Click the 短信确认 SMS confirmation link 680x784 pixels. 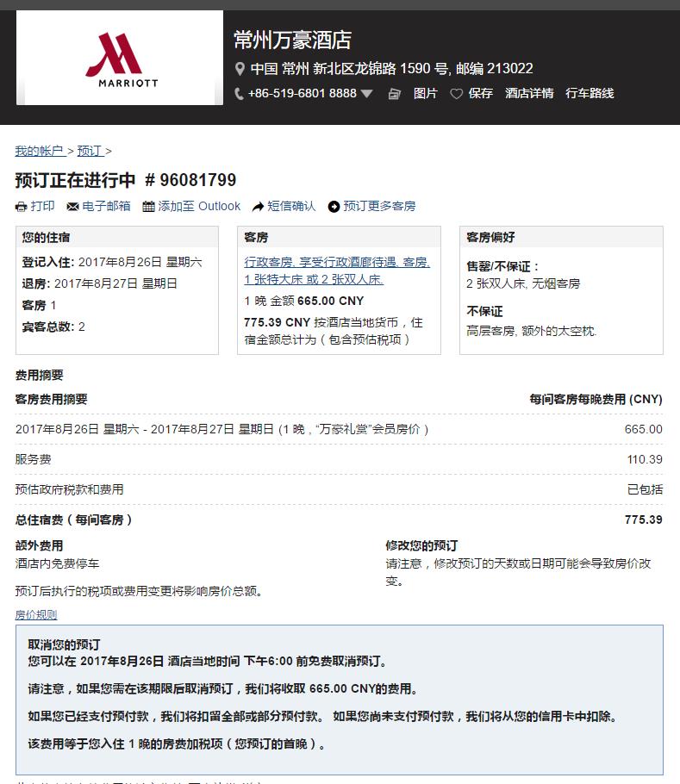pos(291,206)
